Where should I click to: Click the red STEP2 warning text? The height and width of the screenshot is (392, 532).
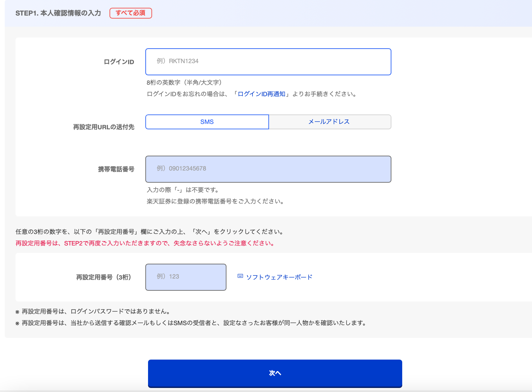(x=145, y=243)
